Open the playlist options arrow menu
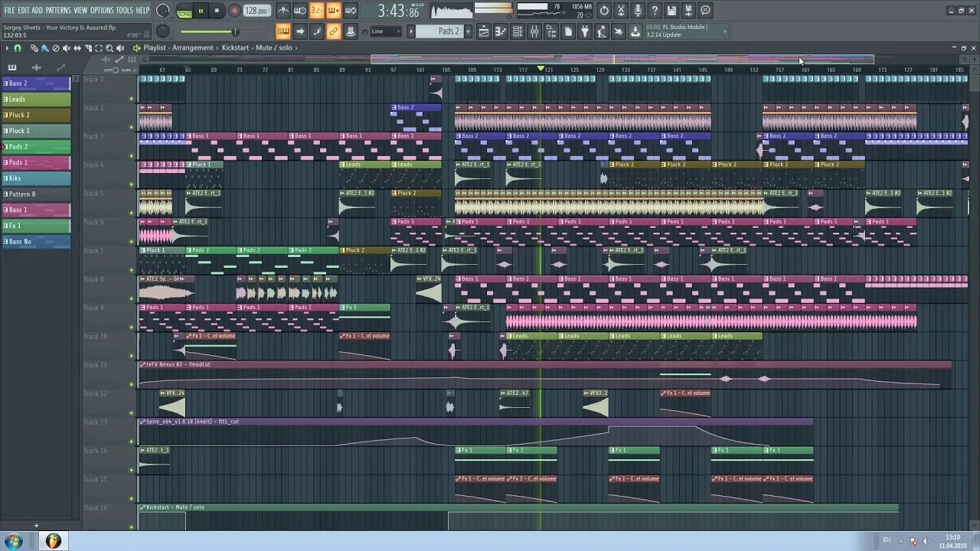The image size is (980, 551). [7, 48]
